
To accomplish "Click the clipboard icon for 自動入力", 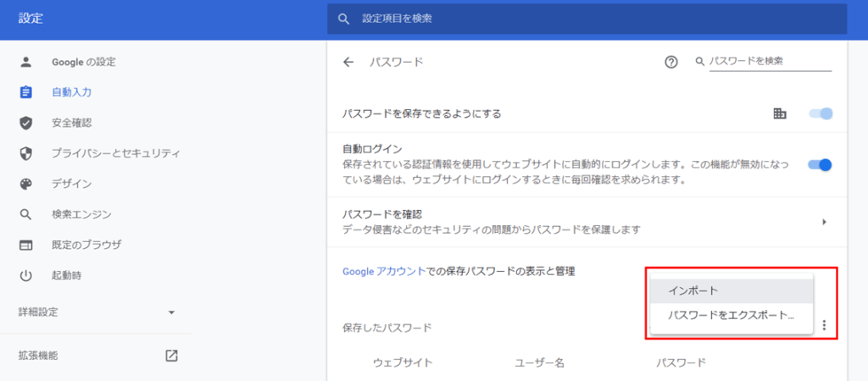I will coord(26,92).
